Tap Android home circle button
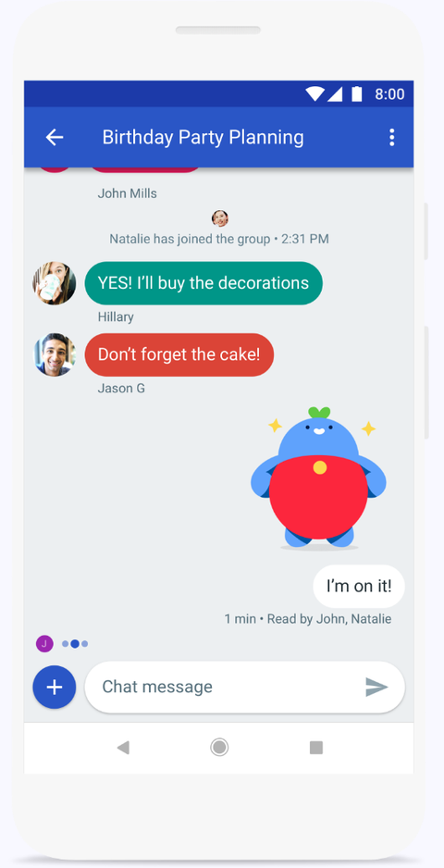This screenshot has height=868, width=444. coord(219,748)
